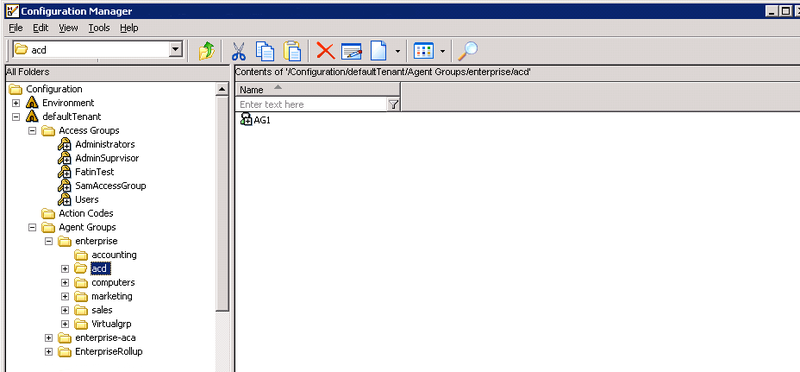Image resolution: width=800 pixels, height=372 pixels.
Task: Select the sales folder label
Action: 102,310
